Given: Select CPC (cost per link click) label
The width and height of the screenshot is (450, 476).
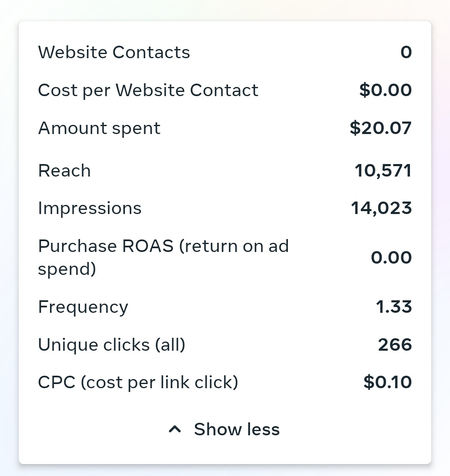Looking at the screenshot, I should [138, 382].
